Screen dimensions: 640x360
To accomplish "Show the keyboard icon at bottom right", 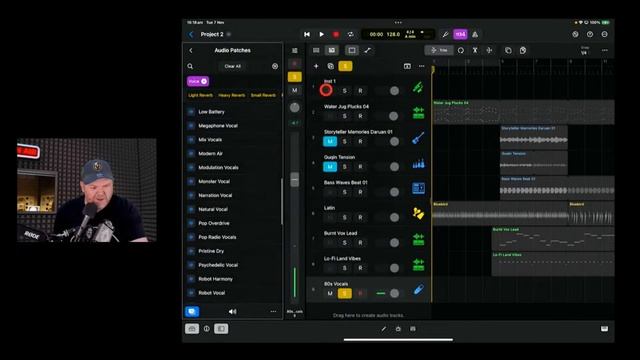I will point(604,329).
